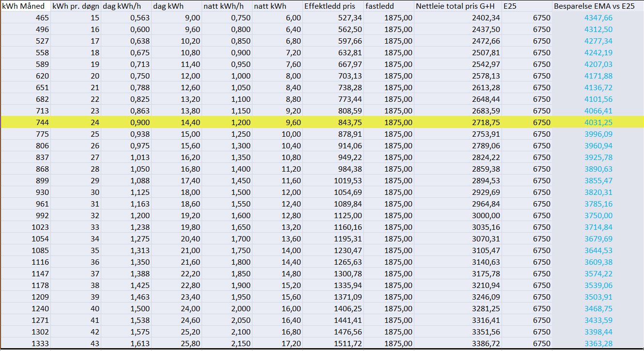644x351 pixels.
Task: Select savings value 4277,34
Action: [598, 41]
